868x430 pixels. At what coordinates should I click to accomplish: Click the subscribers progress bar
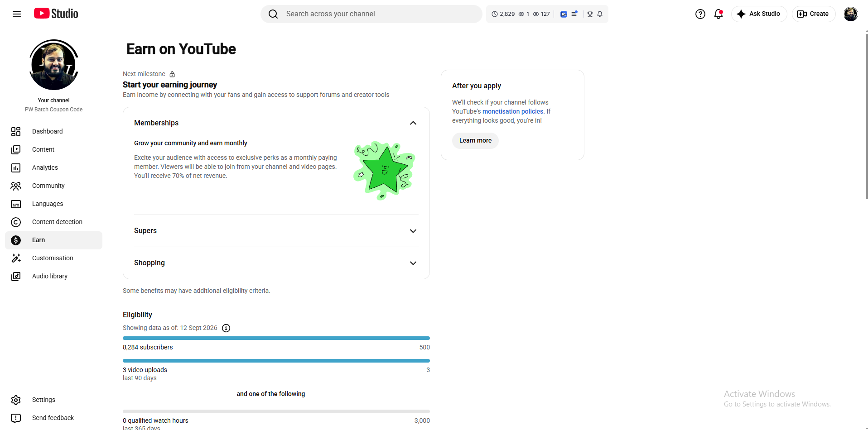pyautogui.click(x=276, y=338)
